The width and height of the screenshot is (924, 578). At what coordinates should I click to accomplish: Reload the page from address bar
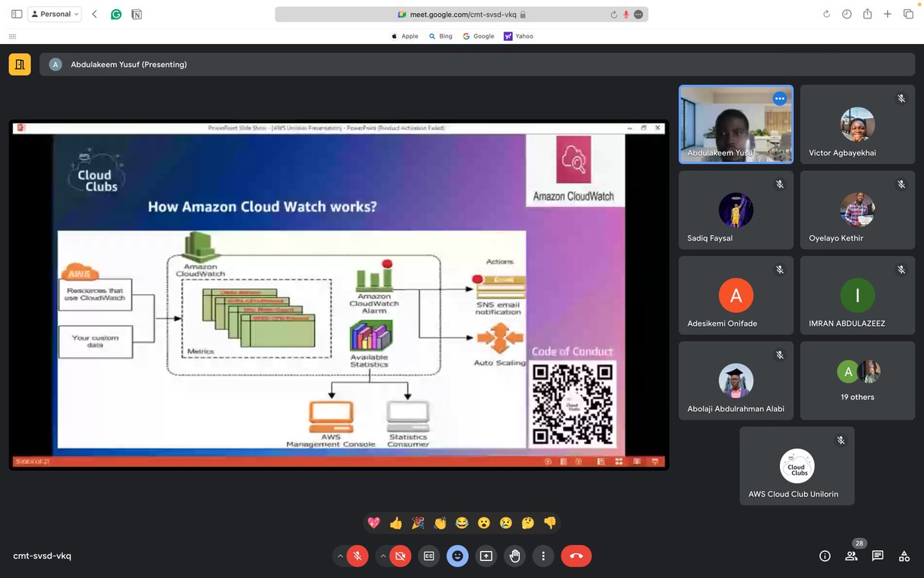(x=614, y=14)
